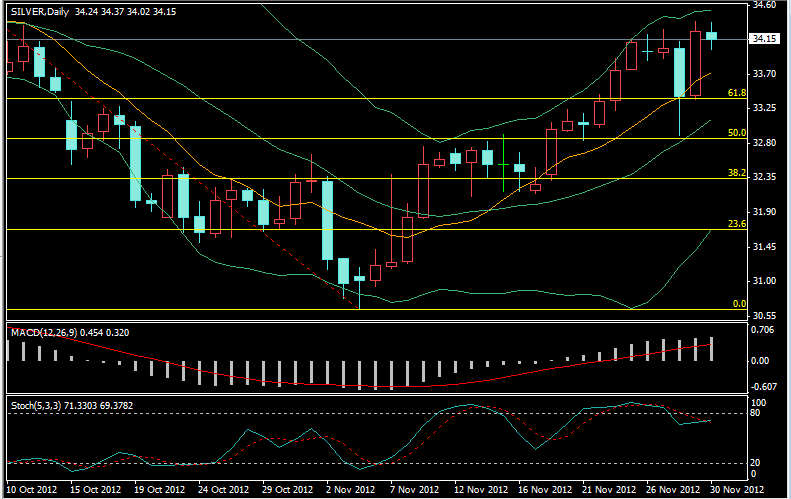Click the 24 Oct 2012 date label
Viewport: 791px width, 499px height.
(x=223, y=490)
